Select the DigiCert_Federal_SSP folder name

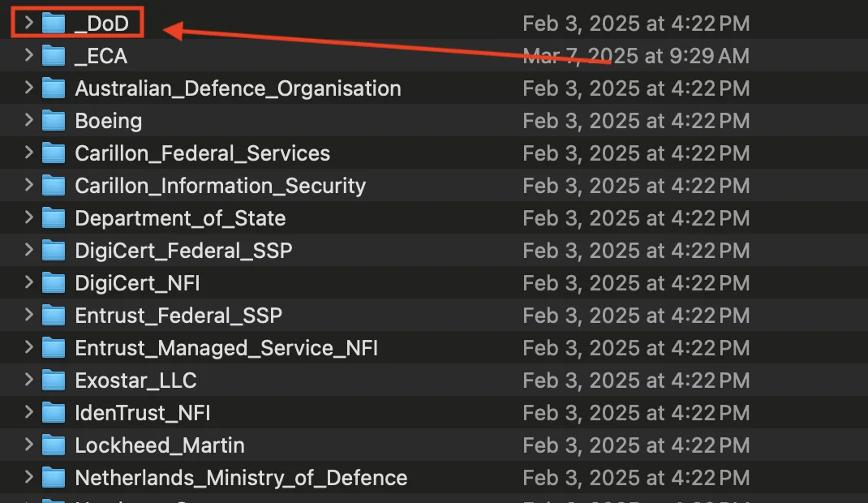click(184, 251)
